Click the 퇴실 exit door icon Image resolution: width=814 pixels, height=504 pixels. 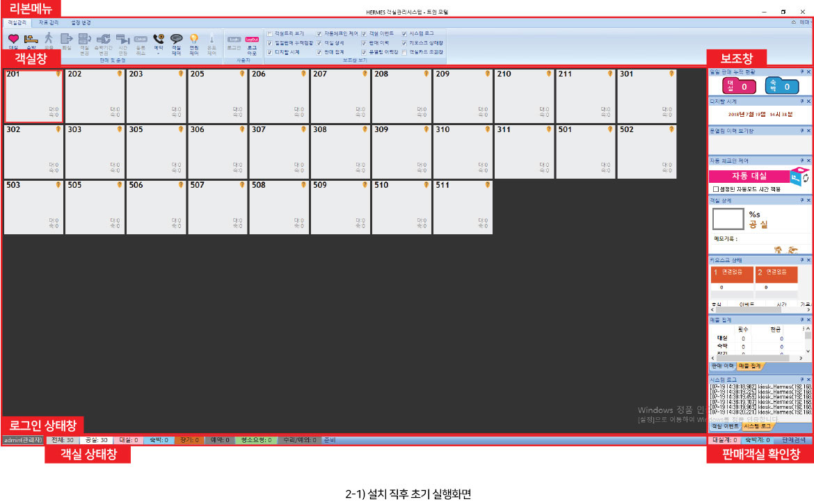click(67, 39)
